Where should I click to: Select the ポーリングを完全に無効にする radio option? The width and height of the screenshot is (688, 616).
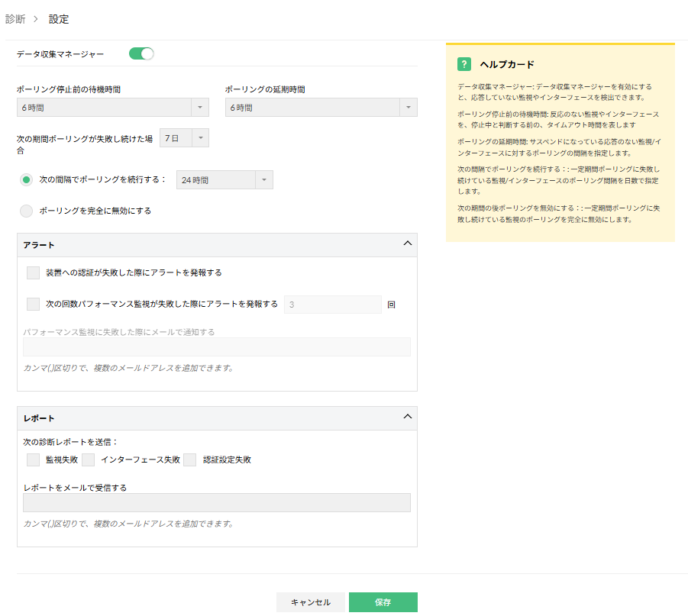26,211
